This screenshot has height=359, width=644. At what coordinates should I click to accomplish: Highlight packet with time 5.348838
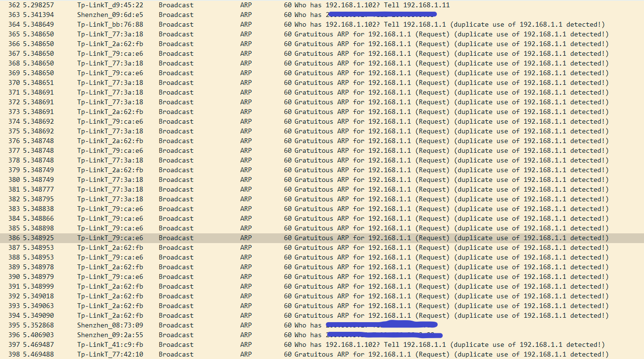pyautogui.click(x=322, y=209)
